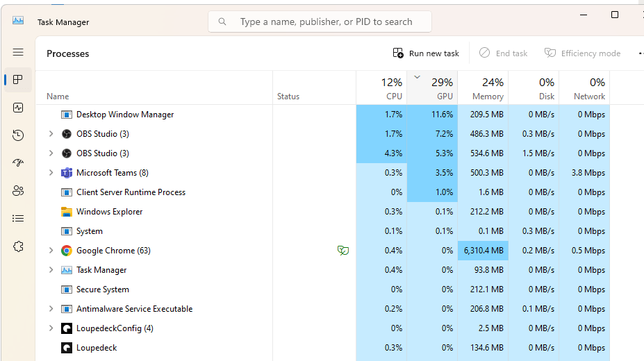This screenshot has height=361, width=644.
Task: Select the Desktop Window Manager row text
Action: tap(125, 115)
